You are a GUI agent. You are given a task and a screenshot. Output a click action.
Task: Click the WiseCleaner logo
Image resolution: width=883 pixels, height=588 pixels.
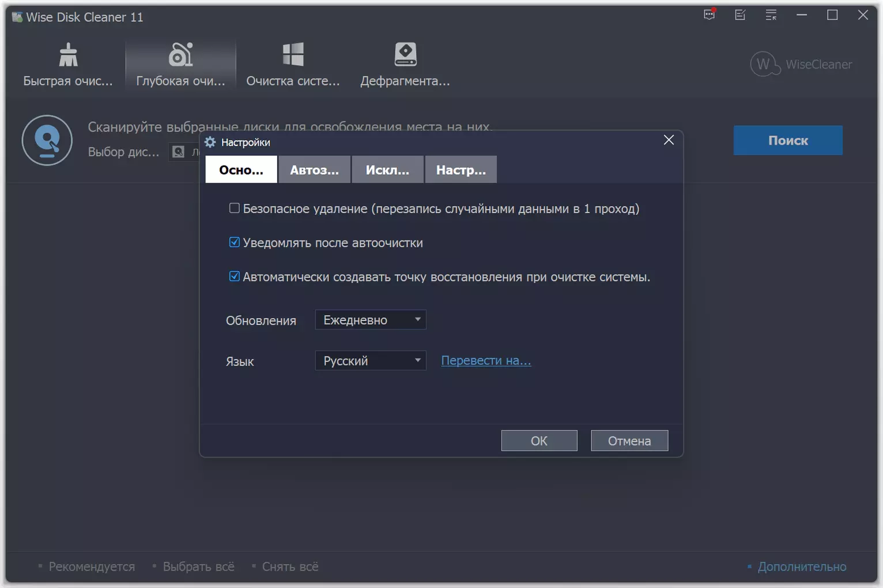click(801, 64)
